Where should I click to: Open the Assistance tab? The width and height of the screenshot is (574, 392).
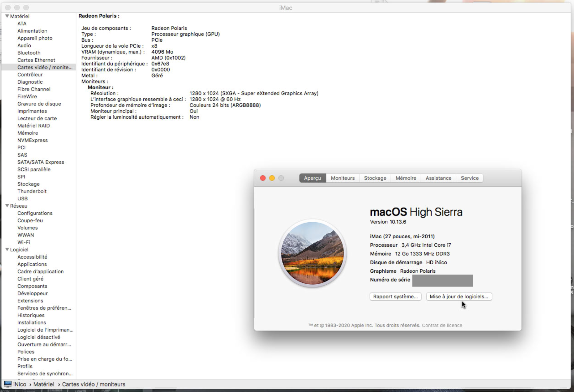coord(438,178)
